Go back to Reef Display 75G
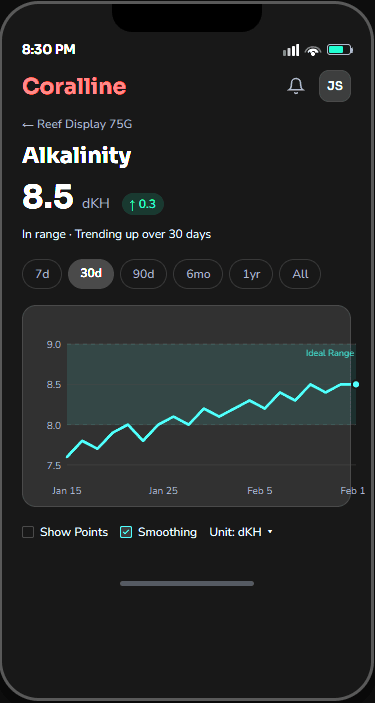The height and width of the screenshot is (703, 375). [77, 124]
